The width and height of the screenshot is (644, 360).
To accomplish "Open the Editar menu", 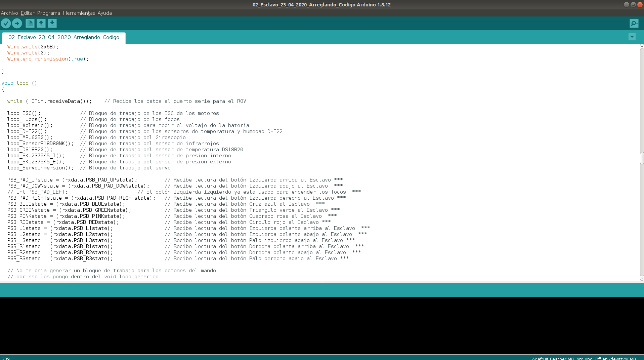I will click(28, 13).
